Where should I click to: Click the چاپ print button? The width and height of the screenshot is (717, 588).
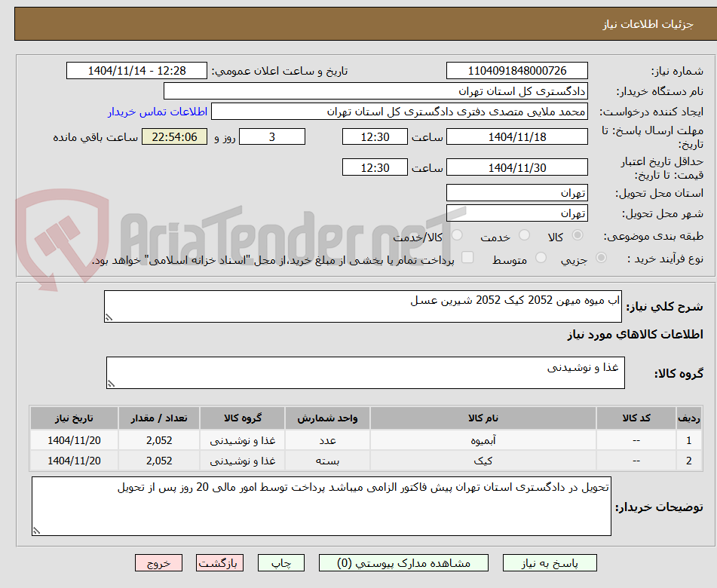point(281,563)
